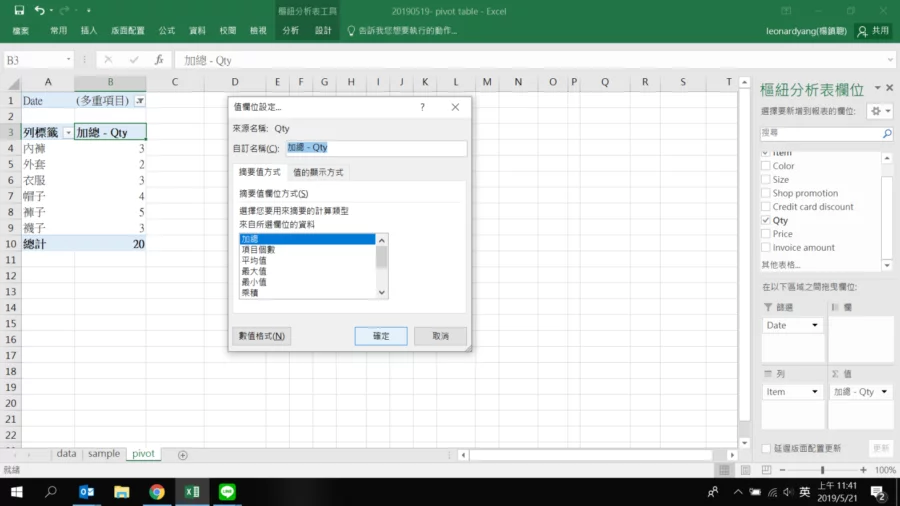Uncheck the Qty field checkbox
The image size is (900, 506).
click(x=766, y=220)
